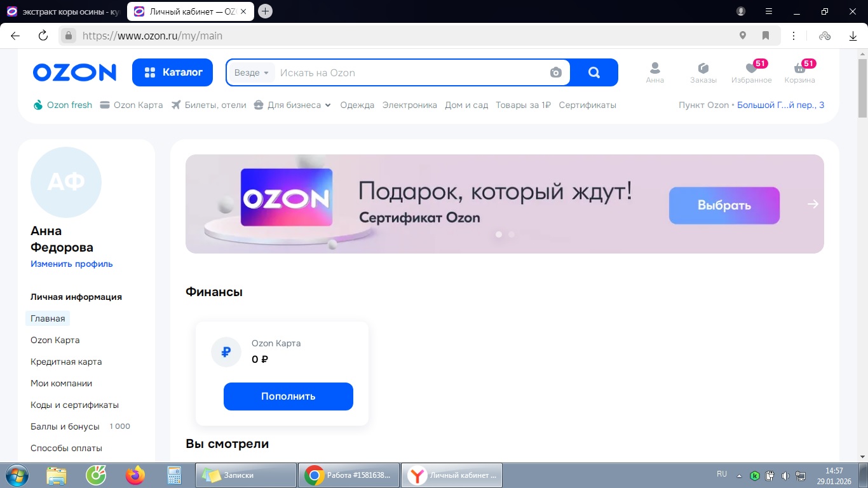Click the green Kaspersky tray icon
This screenshot has height=488, width=868.
click(x=755, y=475)
